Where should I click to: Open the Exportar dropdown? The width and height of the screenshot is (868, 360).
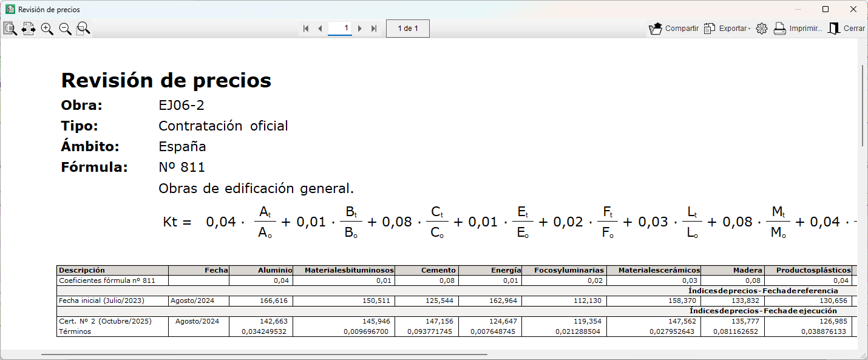(727, 29)
